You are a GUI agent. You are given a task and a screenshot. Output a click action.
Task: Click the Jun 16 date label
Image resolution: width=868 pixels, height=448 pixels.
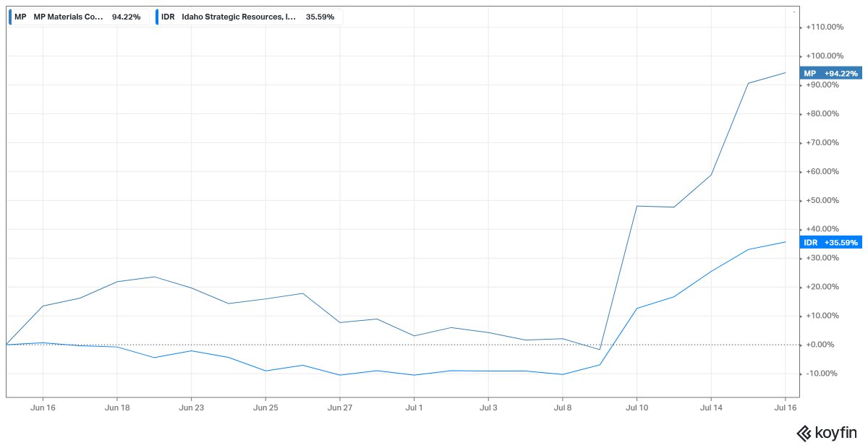43,408
